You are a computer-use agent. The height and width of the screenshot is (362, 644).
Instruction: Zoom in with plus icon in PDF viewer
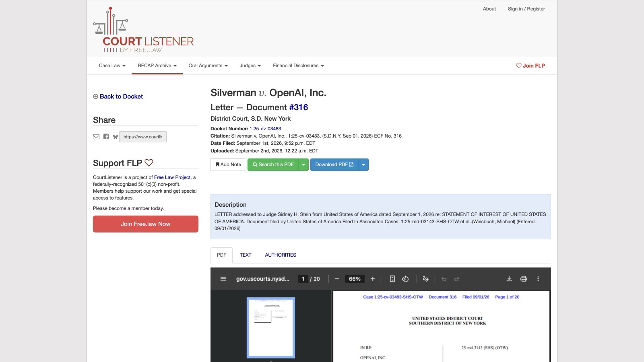pyautogui.click(x=373, y=279)
